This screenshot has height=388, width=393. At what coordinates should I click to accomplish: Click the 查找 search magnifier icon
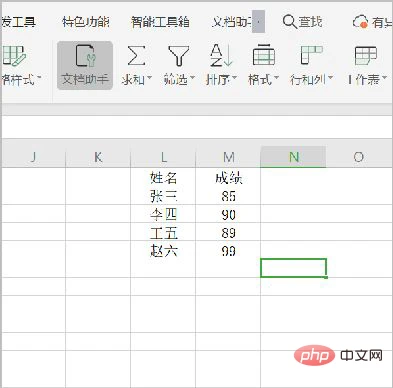click(289, 22)
